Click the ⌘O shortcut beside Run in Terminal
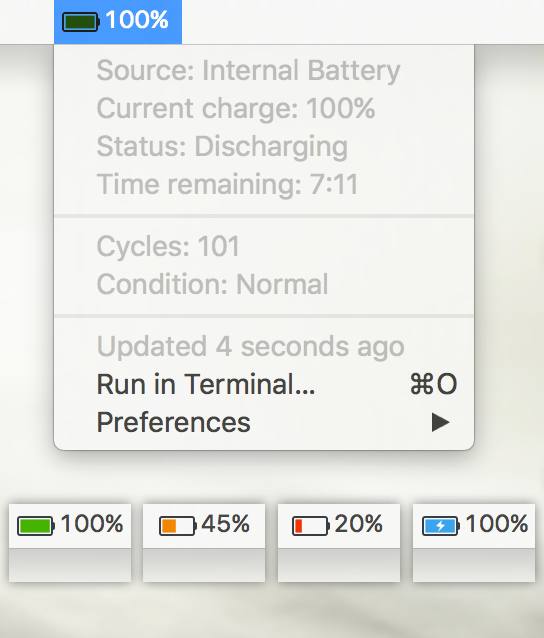This screenshot has width=544, height=638. click(434, 384)
